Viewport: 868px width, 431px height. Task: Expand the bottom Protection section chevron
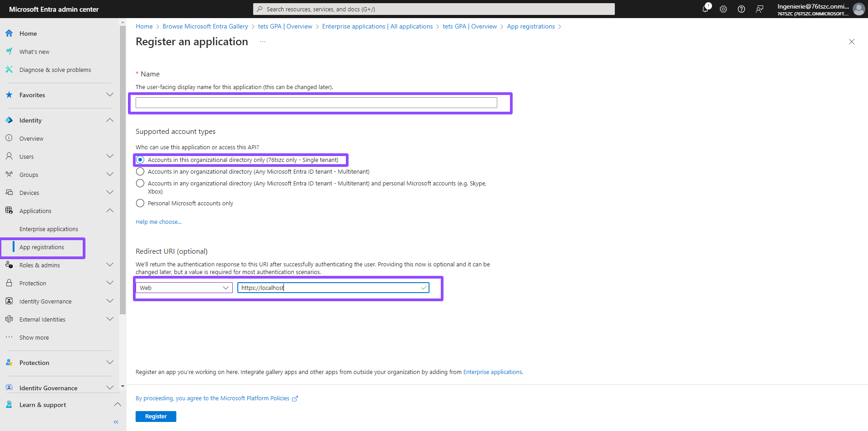(x=110, y=362)
